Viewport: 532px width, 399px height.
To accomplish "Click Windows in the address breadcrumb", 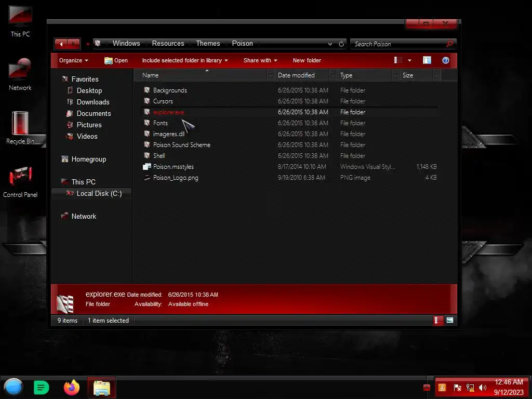I will click(x=126, y=44).
